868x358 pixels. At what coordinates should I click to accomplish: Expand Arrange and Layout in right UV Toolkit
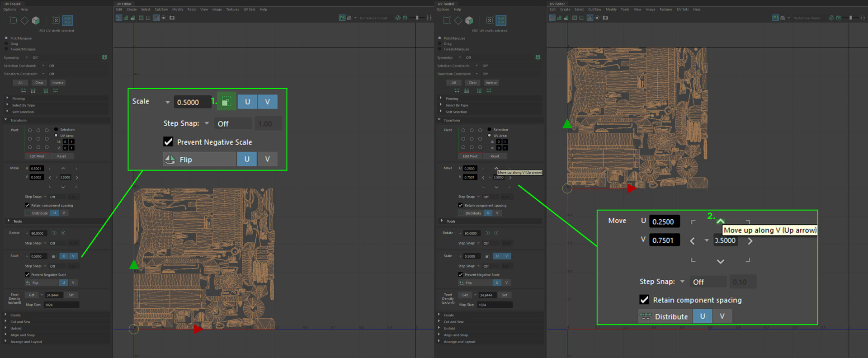[459, 342]
